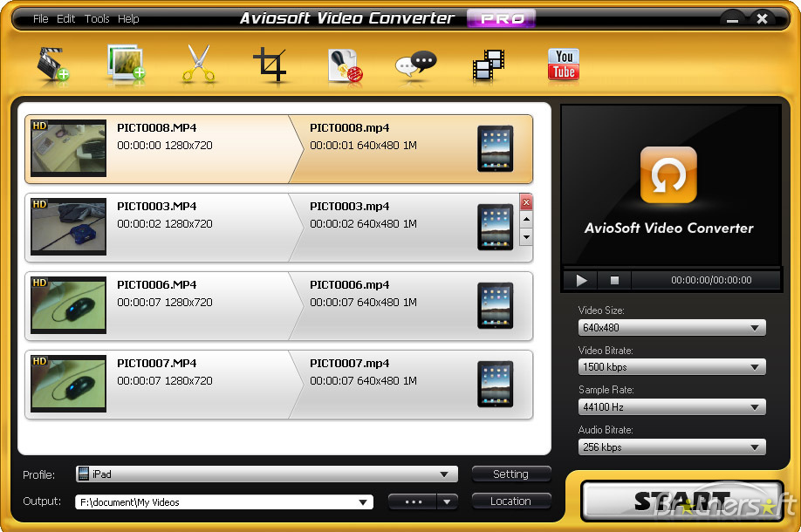Image resolution: width=801 pixels, height=532 pixels.
Task: Click the film strips Merge icon
Action: [489, 65]
